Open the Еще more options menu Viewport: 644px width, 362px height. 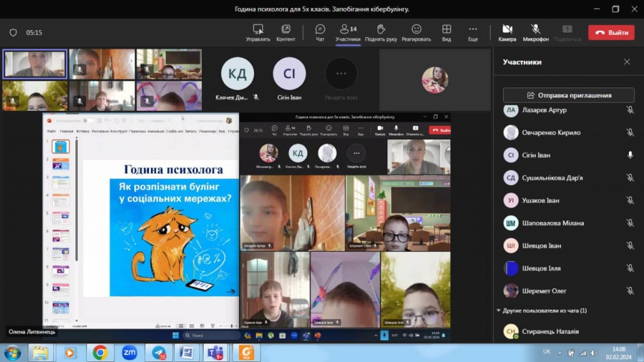(x=473, y=30)
